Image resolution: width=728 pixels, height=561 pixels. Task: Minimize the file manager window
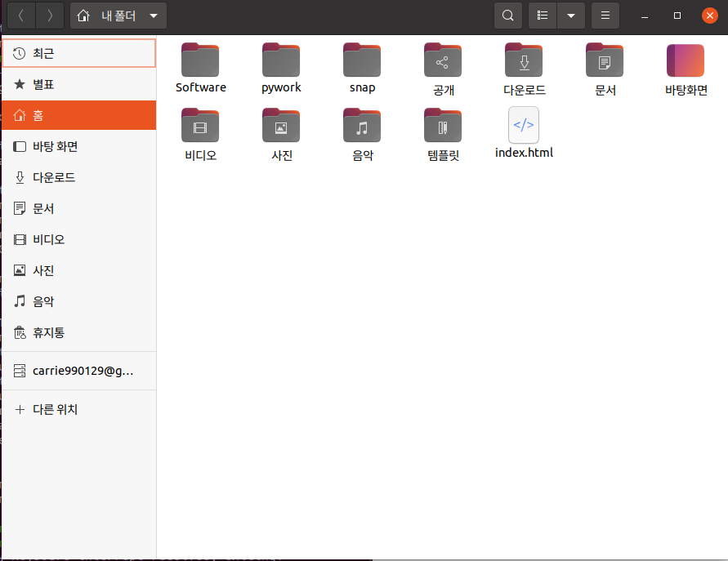click(x=645, y=16)
